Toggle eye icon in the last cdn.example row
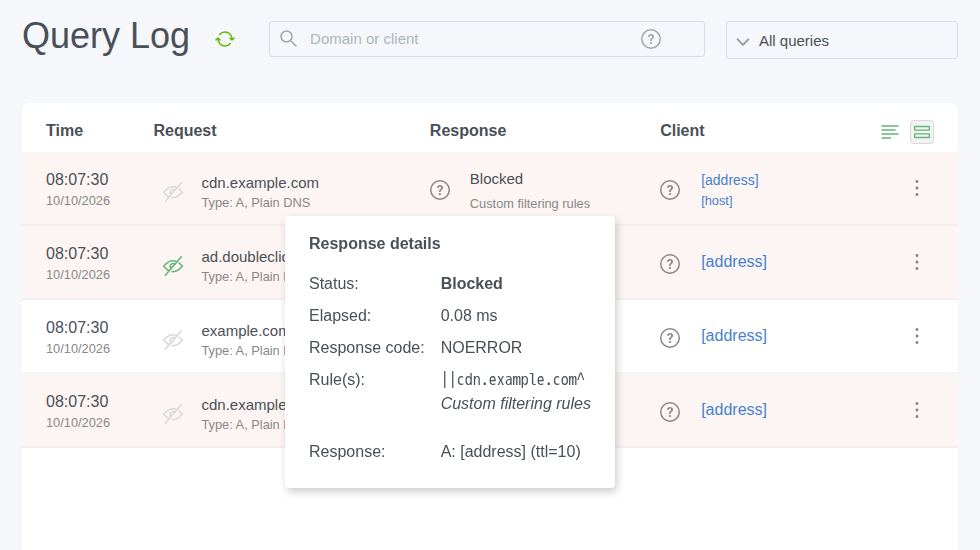 173,413
